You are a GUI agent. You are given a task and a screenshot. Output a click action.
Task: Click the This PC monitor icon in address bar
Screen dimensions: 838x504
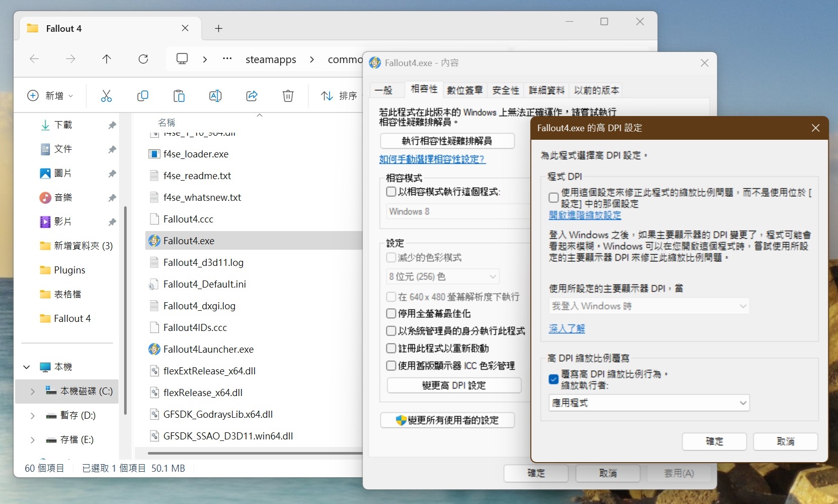pos(182,59)
